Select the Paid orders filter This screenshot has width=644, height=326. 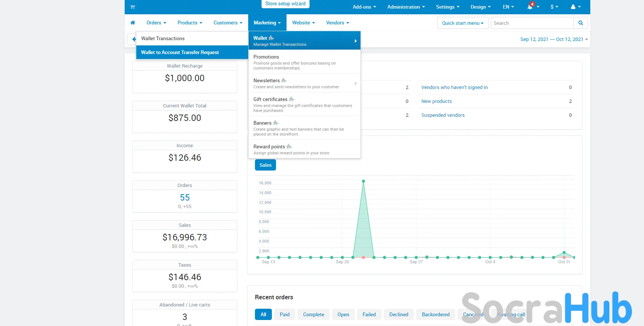[x=284, y=314]
